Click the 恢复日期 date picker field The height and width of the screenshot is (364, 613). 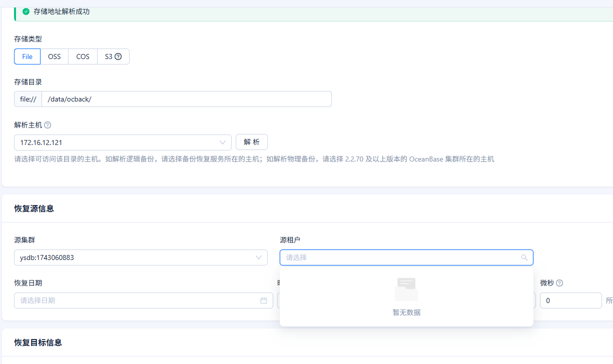tap(144, 300)
